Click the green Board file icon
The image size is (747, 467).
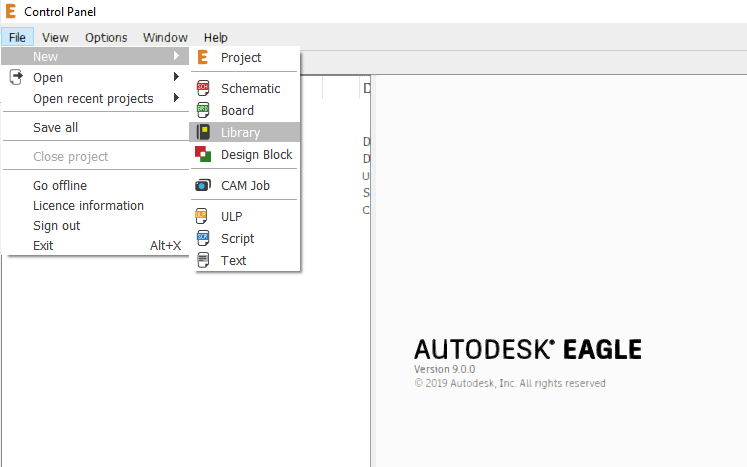coord(202,110)
